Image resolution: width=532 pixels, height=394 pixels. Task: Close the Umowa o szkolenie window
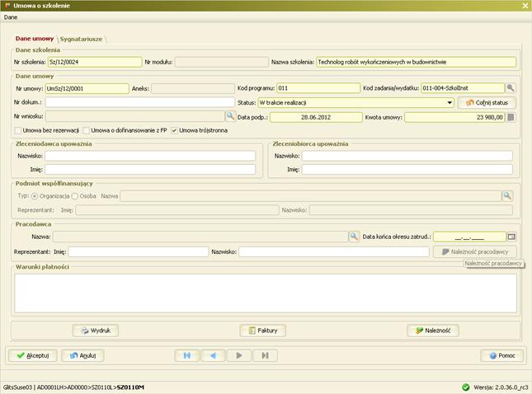(525, 6)
